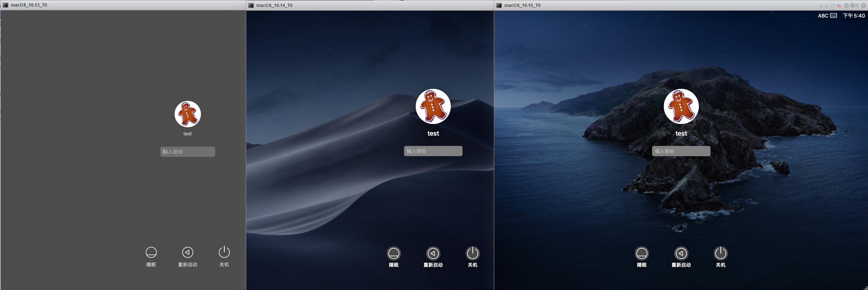This screenshot has height=290, width=868.
Task: Click the macOS_10.14_T0 title text
Action: 274,5
